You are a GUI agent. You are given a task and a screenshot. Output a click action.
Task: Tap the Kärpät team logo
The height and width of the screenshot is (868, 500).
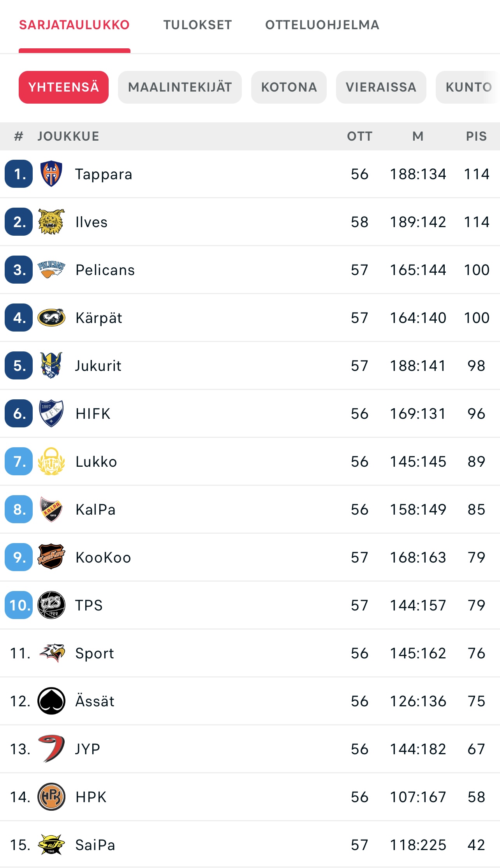click(x=51, y=318)
